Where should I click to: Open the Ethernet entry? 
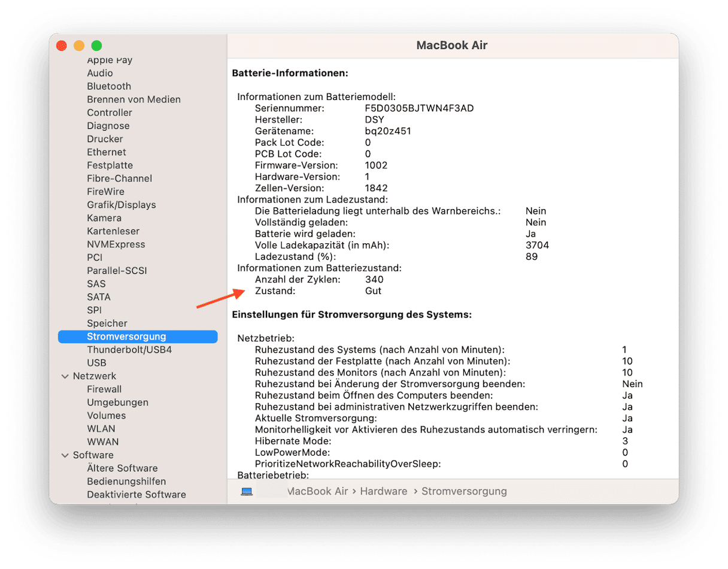(x=107, y=152)
